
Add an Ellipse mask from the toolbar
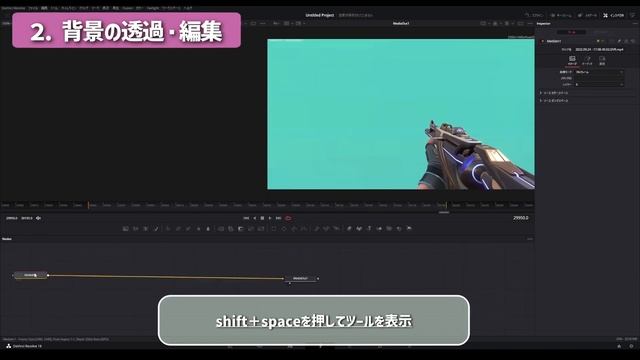pos(284,229)
